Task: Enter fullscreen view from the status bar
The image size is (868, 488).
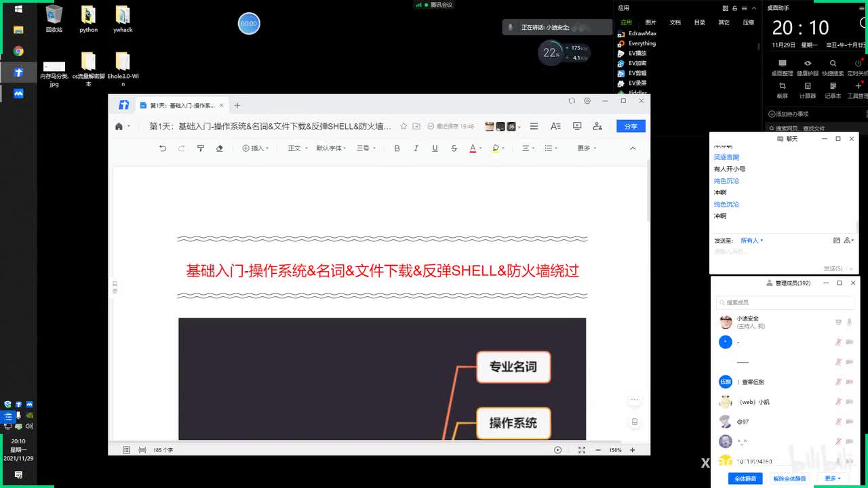Action: pos(582,450)
